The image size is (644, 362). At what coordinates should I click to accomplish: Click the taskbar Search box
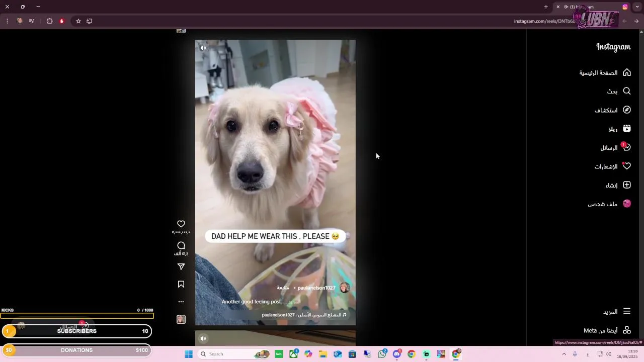(234, 354)
